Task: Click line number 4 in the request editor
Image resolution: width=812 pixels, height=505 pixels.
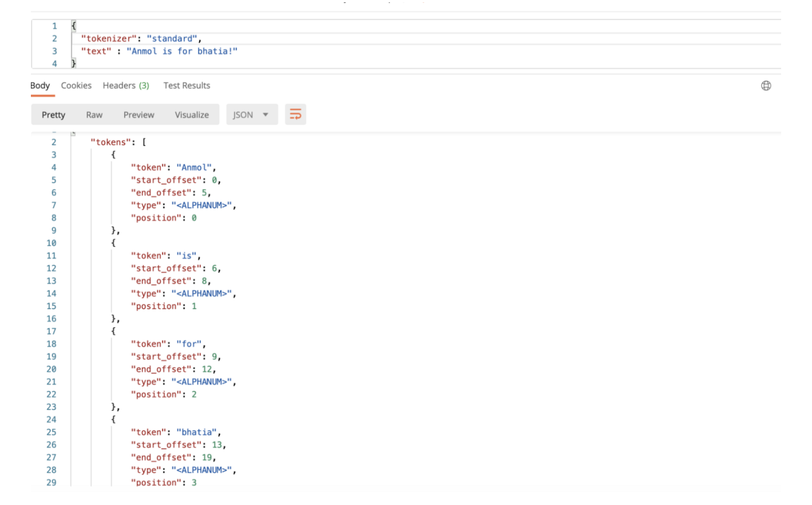Action: click(54, 63)
